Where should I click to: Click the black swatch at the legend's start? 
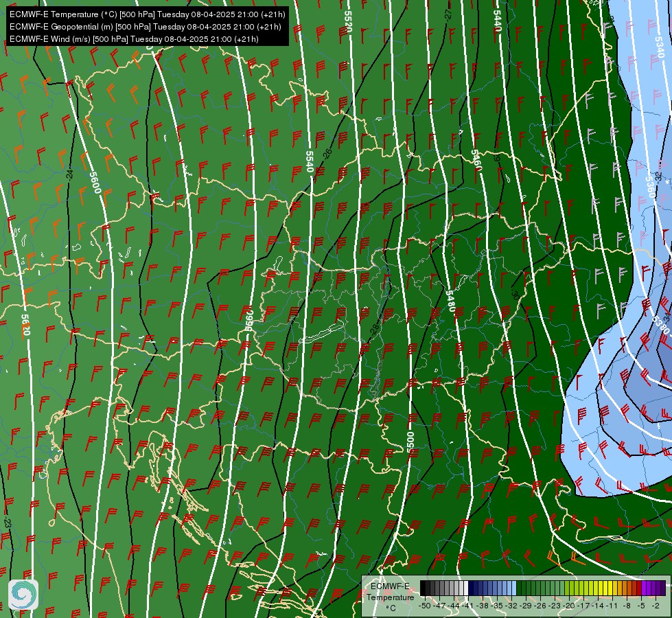tap(423, 588)
